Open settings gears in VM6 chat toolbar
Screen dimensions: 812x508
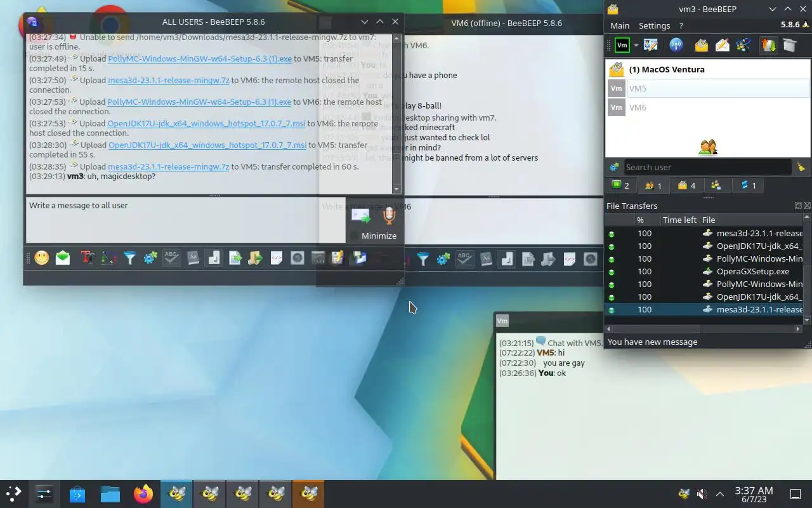pos(443,258)
